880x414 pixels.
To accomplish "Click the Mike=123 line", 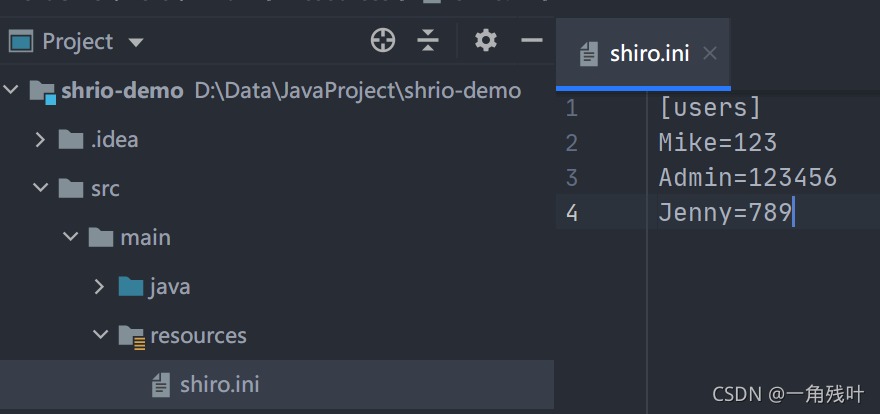I will (718, 143).
